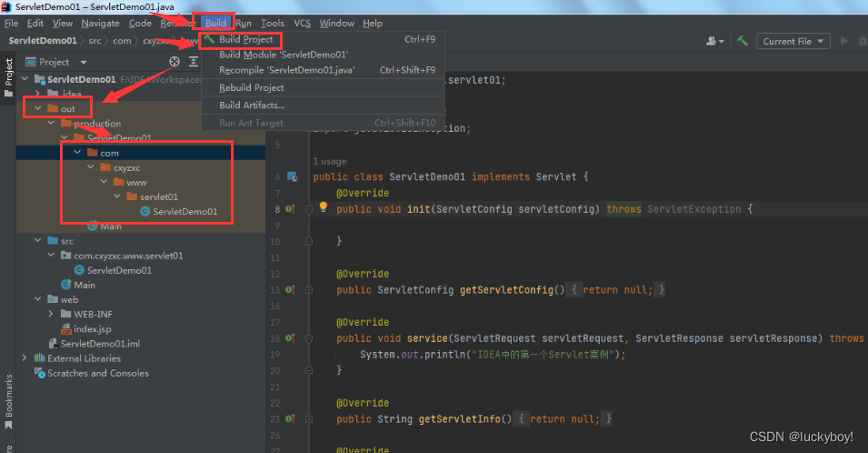
Task: Click the ServletDemo01 breadcrumb in navigation bar
Action: 43,40
